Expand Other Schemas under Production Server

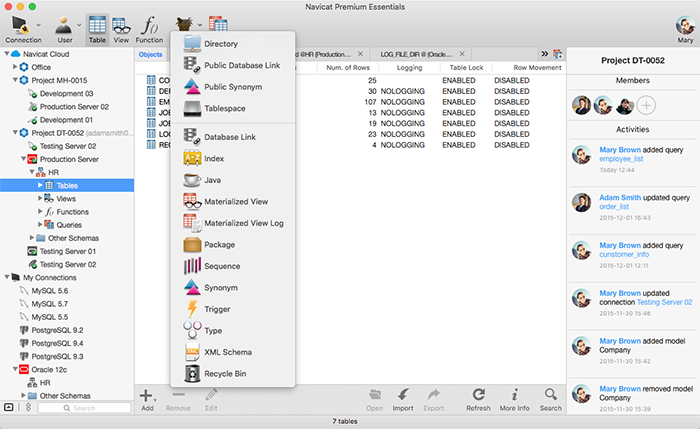point(32,237)
